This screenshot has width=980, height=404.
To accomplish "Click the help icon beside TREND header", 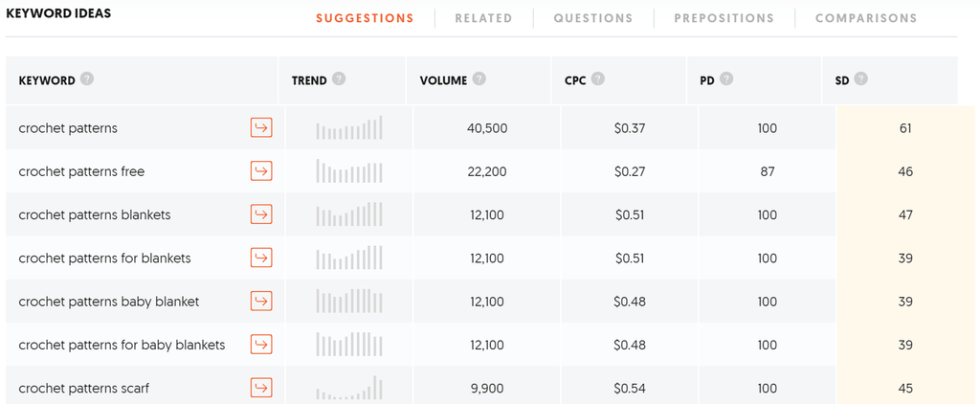I will (x=339, y=79).
